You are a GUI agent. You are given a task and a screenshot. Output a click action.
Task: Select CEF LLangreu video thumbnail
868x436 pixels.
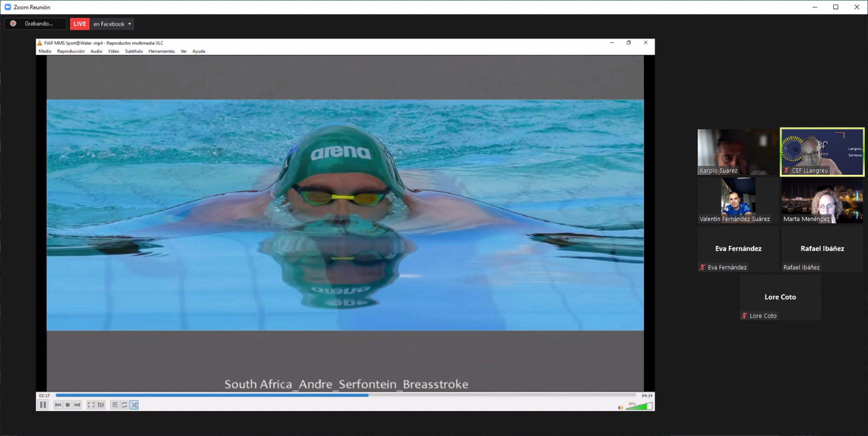click(822, 152)
